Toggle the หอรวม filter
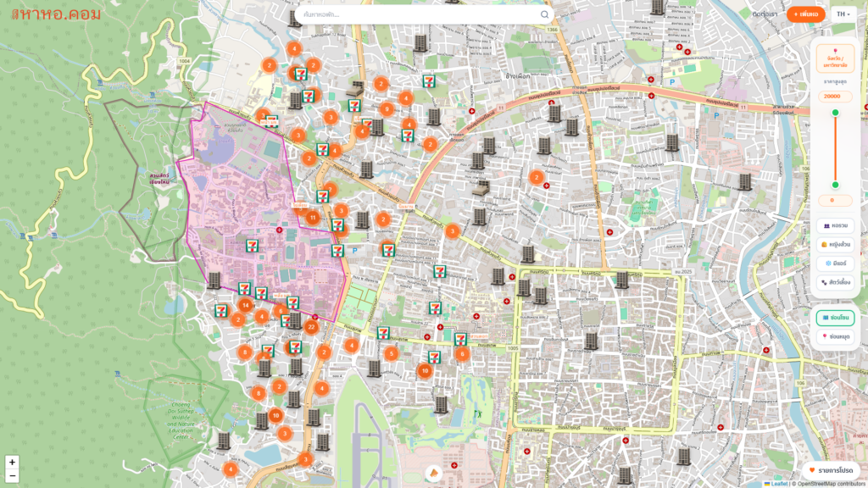 pos(835,225)
